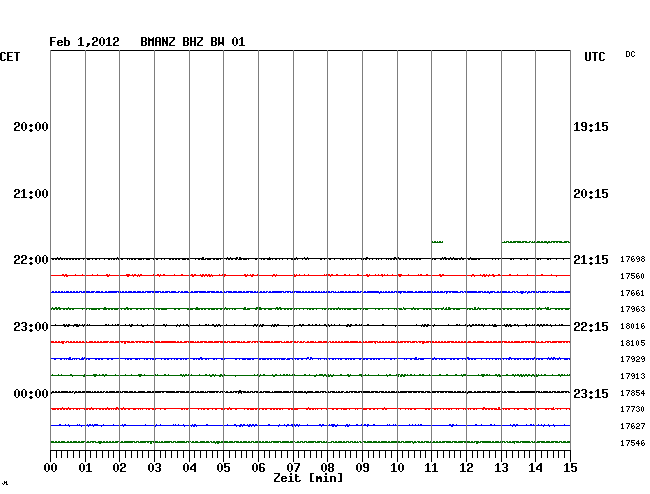Click the minute tick label 01
650x494 pixels.
click(x=85, y=468)
